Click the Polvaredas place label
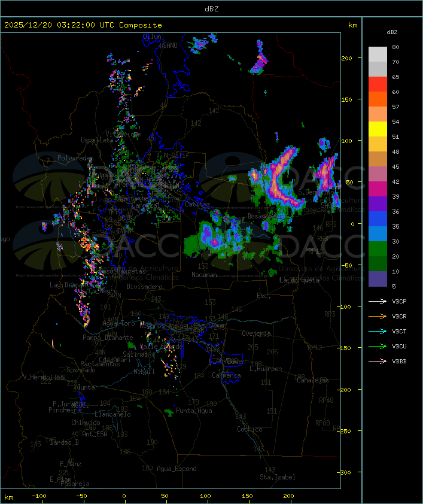This screenshot has height=504, width=423. coord(75,158)
